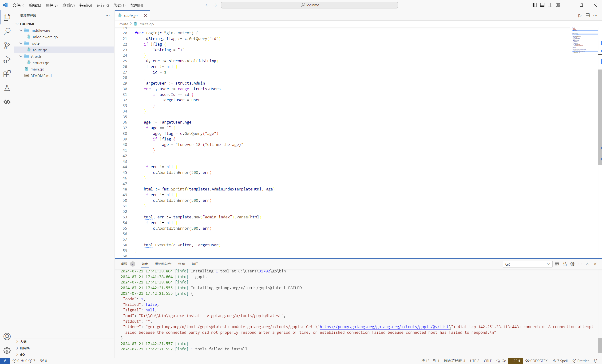The height and width of the screenshot is (364, 602).
Task: Expand the GO section in explorer
Action: [x=64, y=354]
